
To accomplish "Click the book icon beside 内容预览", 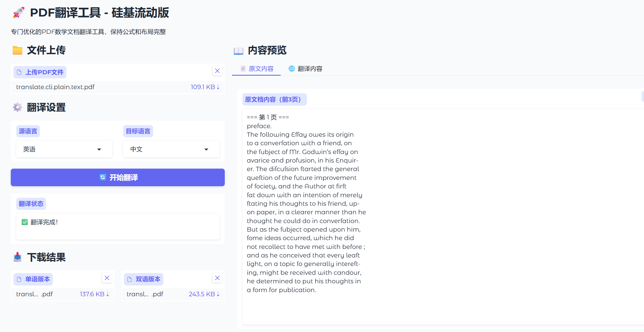I will [x=238, y=51].
